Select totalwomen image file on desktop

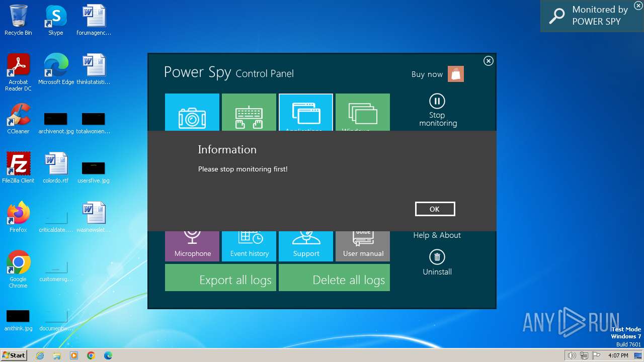[94, 124]
